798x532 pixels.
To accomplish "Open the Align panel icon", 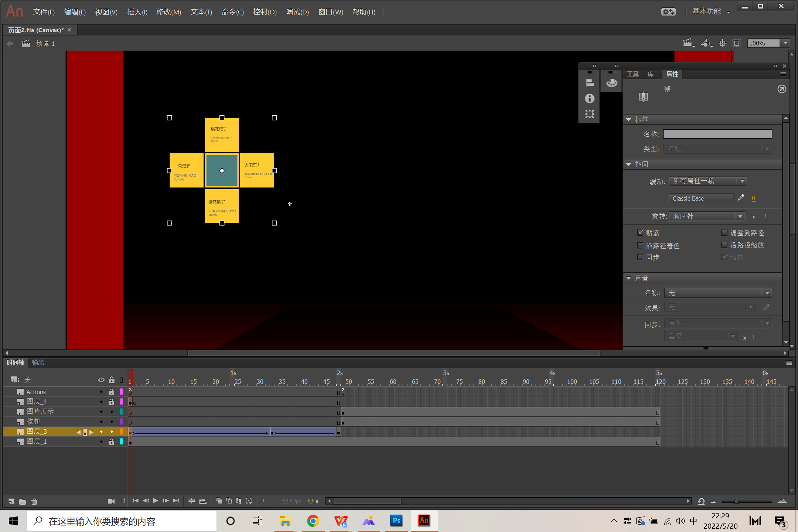I will tap(590, 83).
